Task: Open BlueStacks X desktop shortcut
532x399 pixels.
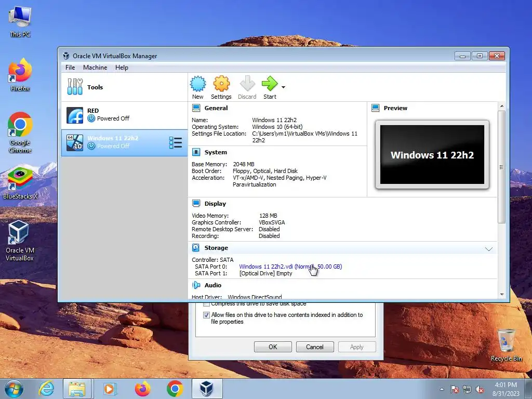Action: (20, 183)
